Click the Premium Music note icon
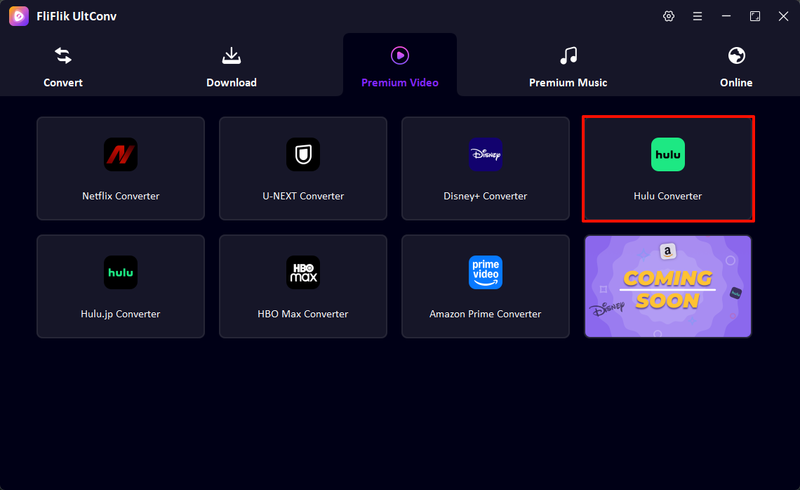The width and height of the screenshot is (800, 490). click(568, 56)
